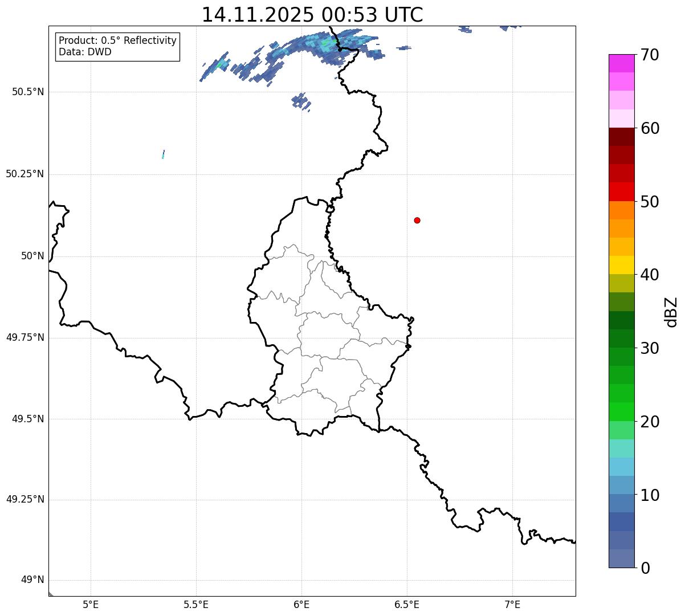This screenshot has width=685, height=616.
Task: Click the 50°N latitude label
Action: pyautogui.click(x=32, y=256)
